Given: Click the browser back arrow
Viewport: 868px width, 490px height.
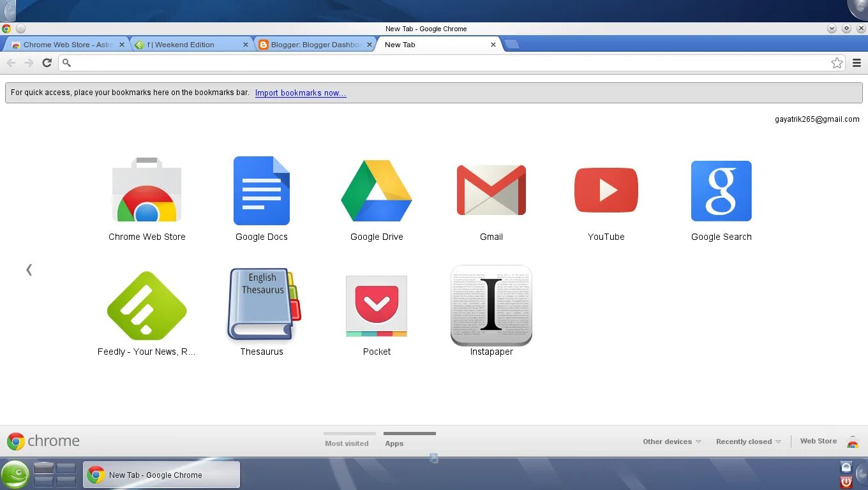Looking at the screenshot, I should click(x=11, y=63).
